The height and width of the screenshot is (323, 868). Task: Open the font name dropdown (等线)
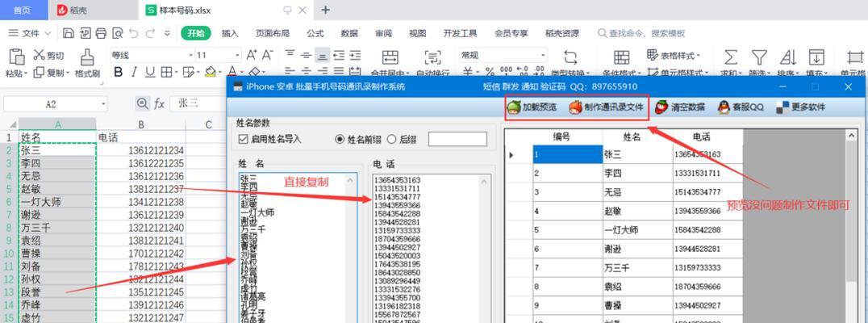191,55
